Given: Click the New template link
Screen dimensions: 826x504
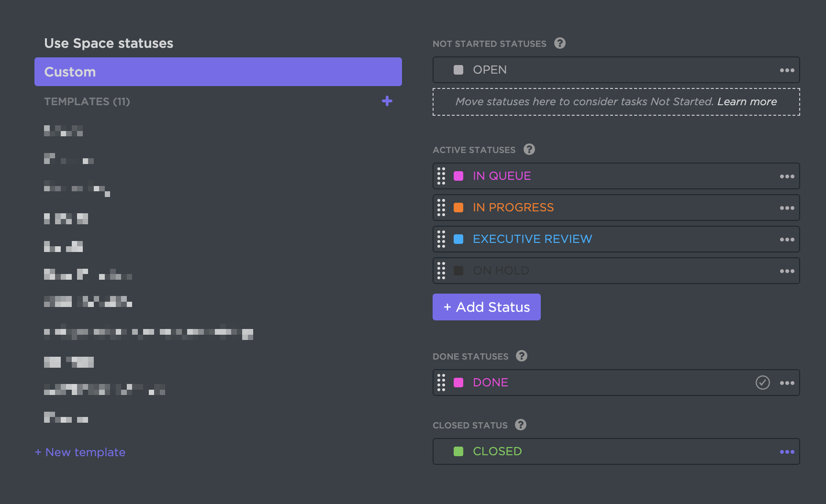Looking at the screenshot, I should pos(80,452).
